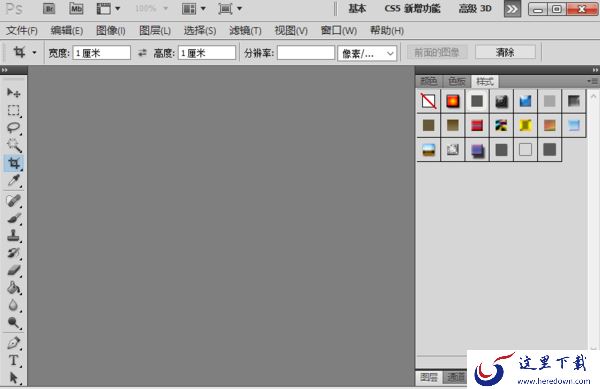Open the 滤镜 (Filter) menu
The height and width of the screenshot is (389, 600).
pyautogui.click(x=245, y=31)
